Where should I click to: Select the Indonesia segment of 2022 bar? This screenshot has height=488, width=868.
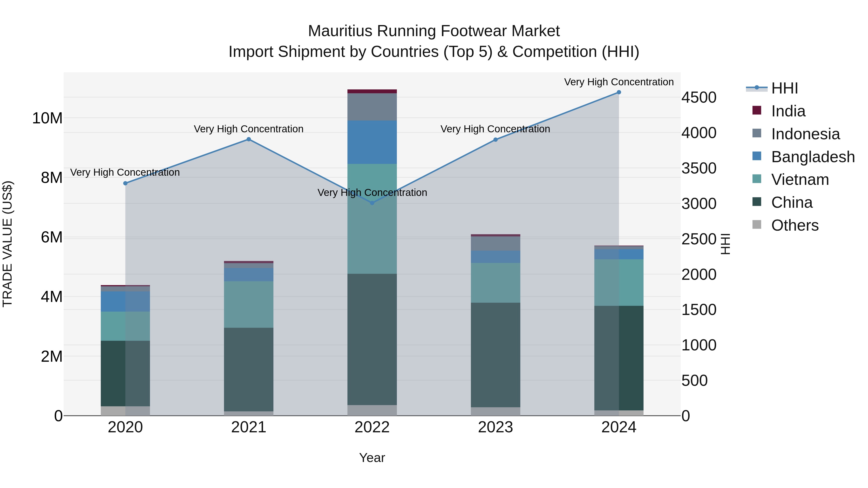[x=372, y=107]
